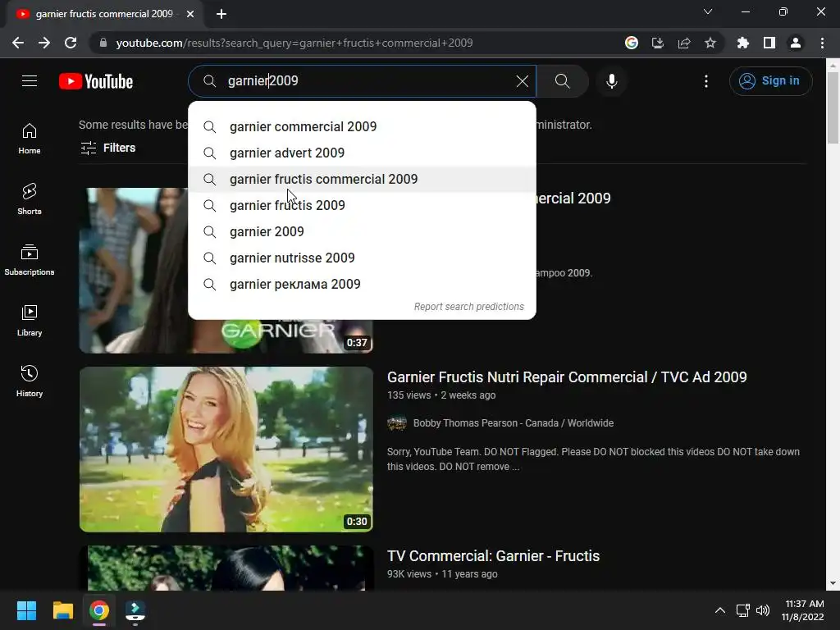Reload the page with the refresh icon
840x630 pixels.
[x=71, y=43]
